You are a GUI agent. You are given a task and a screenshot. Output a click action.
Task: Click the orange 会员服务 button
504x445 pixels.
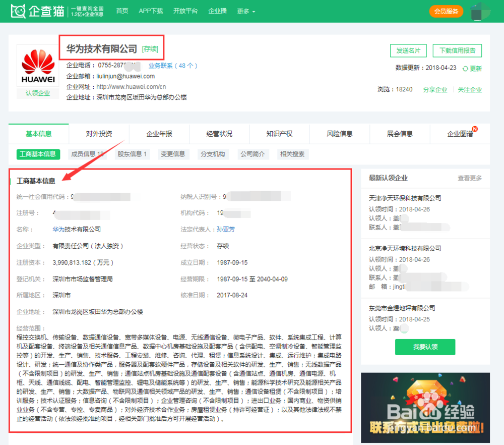point(446,12)
